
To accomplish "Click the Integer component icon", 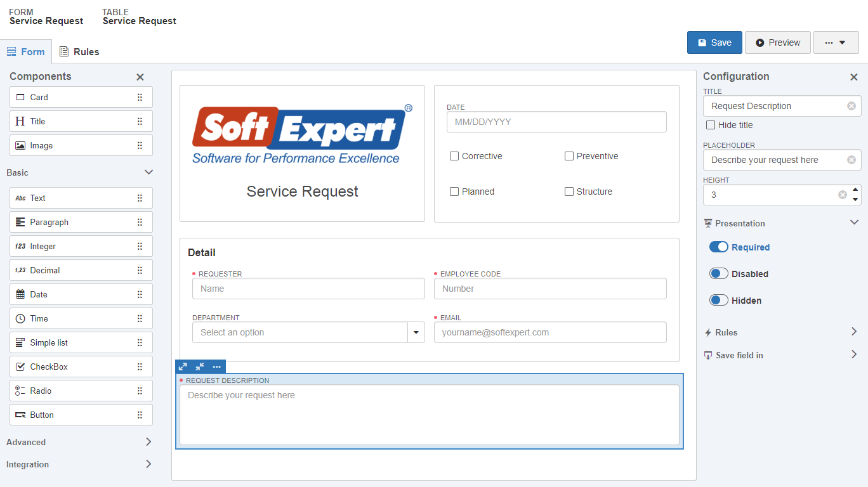I will (x=19, y=246).
